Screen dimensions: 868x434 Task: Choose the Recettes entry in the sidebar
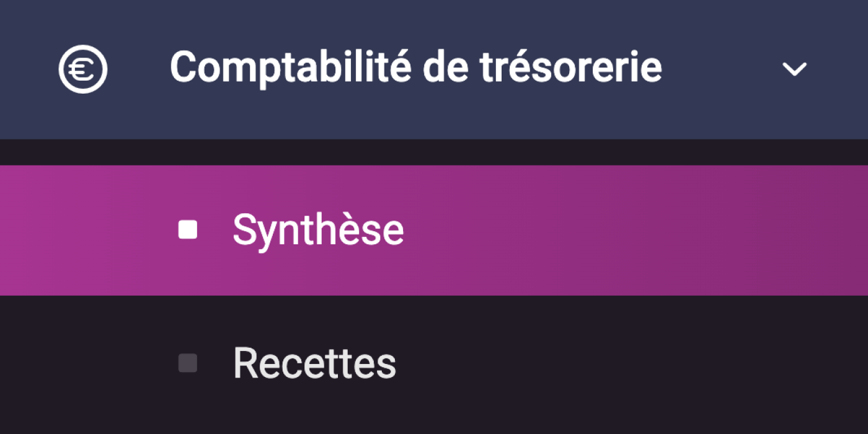point(434,363)
